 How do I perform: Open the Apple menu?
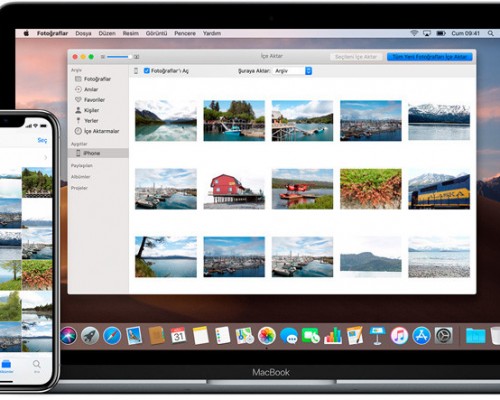[x=26, y=33]
